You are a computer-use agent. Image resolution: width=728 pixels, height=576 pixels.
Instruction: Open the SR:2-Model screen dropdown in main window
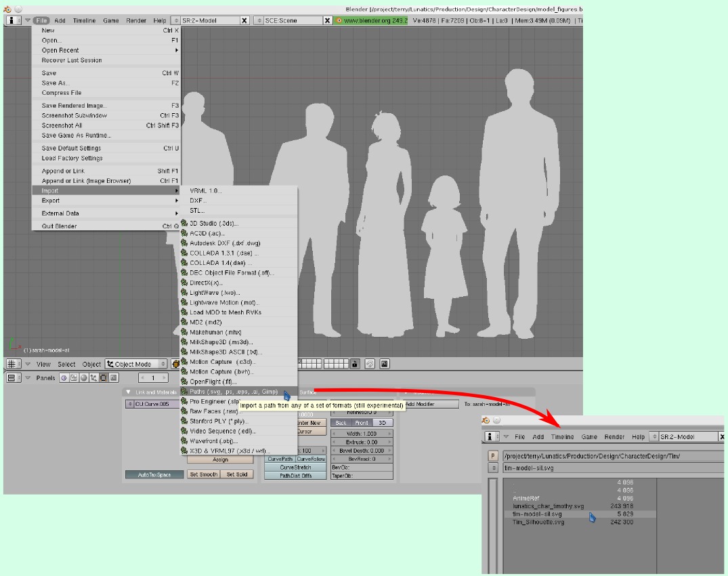tap(176, 20)
